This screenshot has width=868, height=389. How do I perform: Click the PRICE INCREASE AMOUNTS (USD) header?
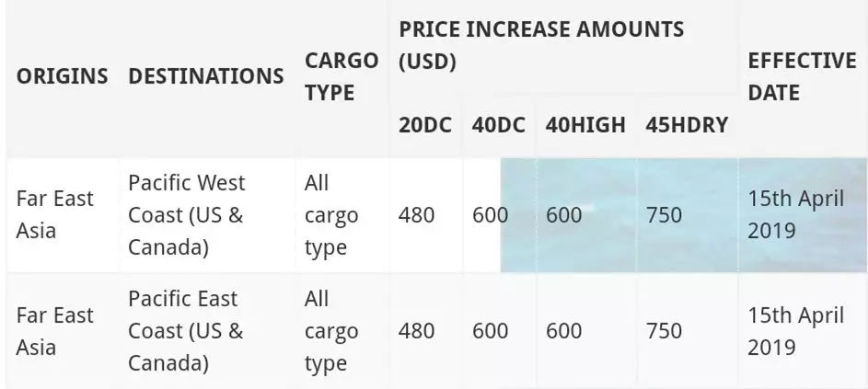click(541, 45)
